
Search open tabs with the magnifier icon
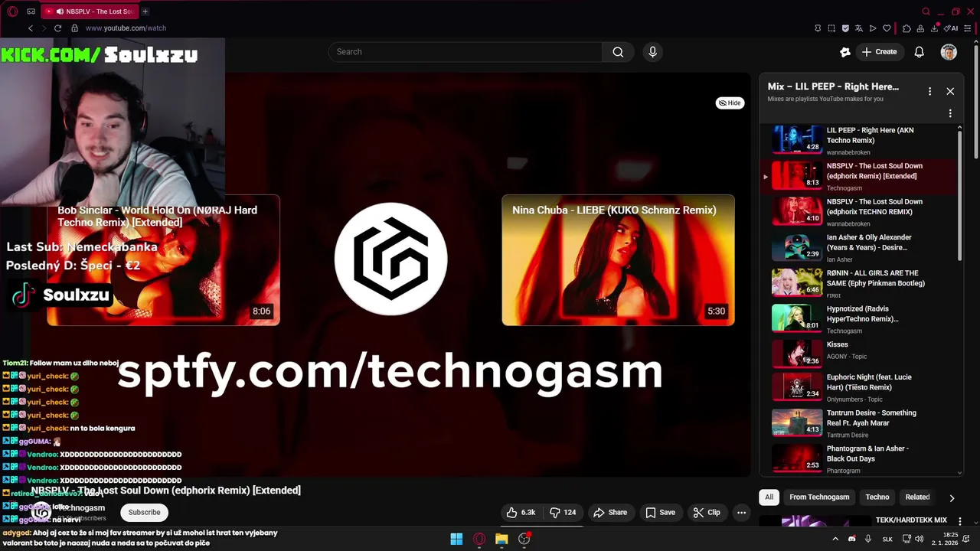click(x=926, y=11)
